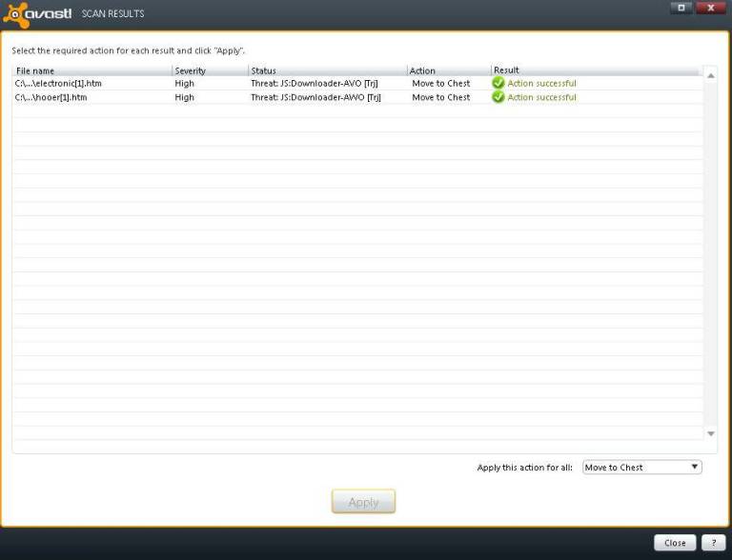Screen dimensions: 732x560
Task: Click the Close button
Action: (x=675, y=543)
